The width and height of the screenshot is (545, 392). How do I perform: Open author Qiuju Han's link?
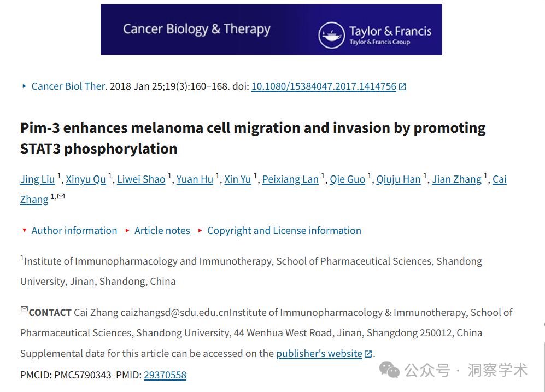[x=399, y=179]
